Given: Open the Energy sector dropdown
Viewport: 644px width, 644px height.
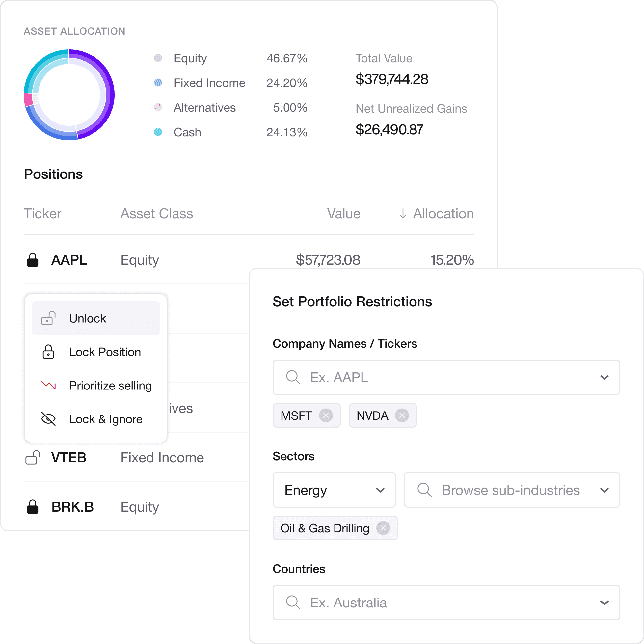Looking at the screenshot, I should [334, 490].
